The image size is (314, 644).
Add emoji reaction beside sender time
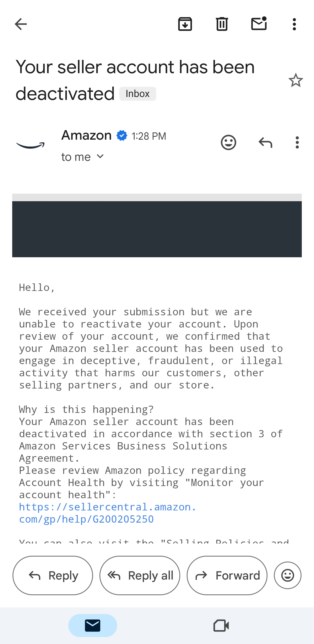click(229, 143)
